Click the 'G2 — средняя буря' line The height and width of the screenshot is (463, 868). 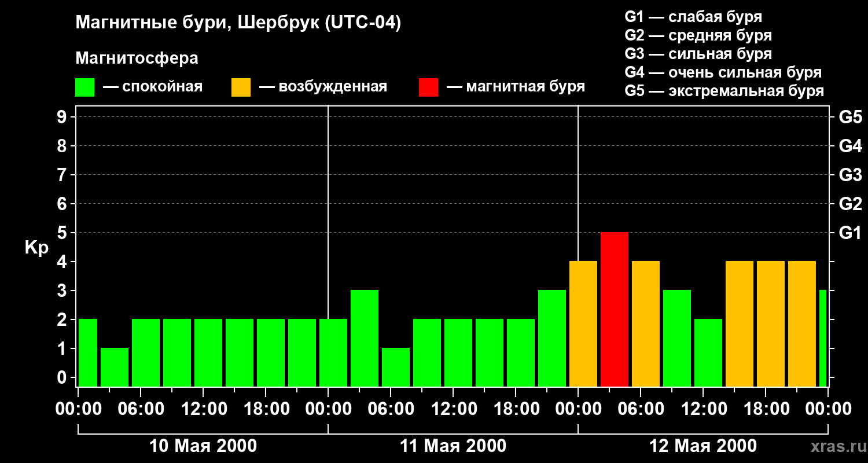[698, 35]
